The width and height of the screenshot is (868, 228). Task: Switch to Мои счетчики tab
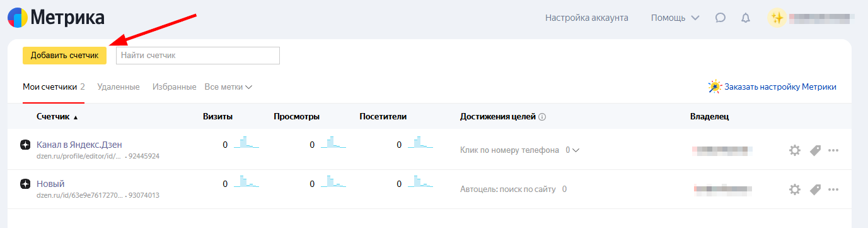click(54, 87)
